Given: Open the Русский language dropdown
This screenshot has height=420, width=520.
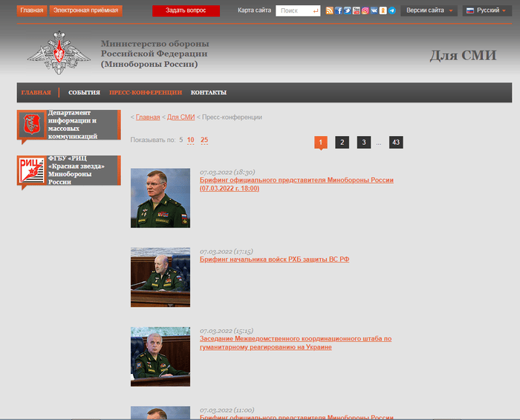Looking at the screenshot, I should (487, 10).
